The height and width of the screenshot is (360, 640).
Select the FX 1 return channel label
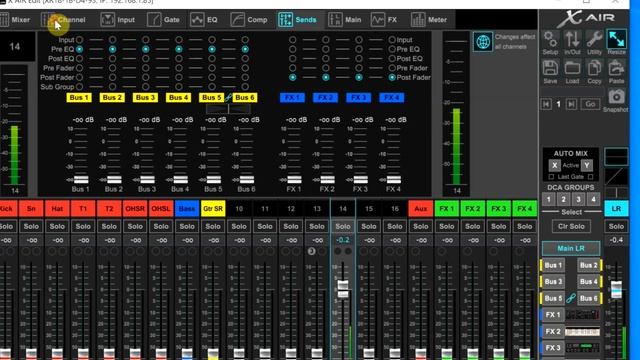[447, 209]
